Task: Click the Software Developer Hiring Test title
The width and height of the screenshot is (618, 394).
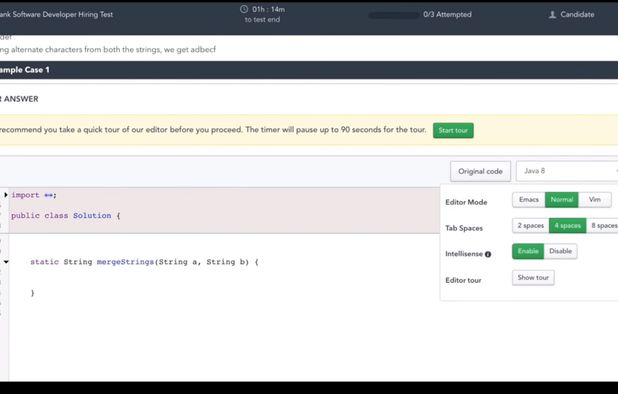Action: coord(56,15)
